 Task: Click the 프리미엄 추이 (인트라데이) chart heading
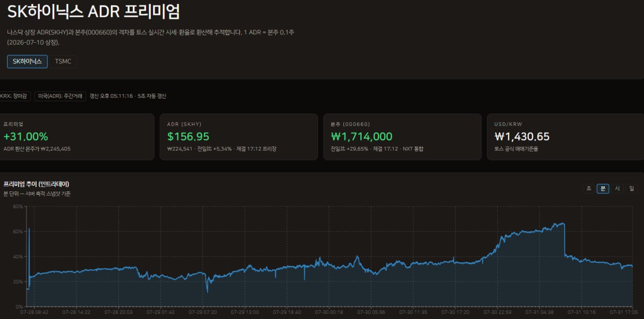(x=36, y=184)
